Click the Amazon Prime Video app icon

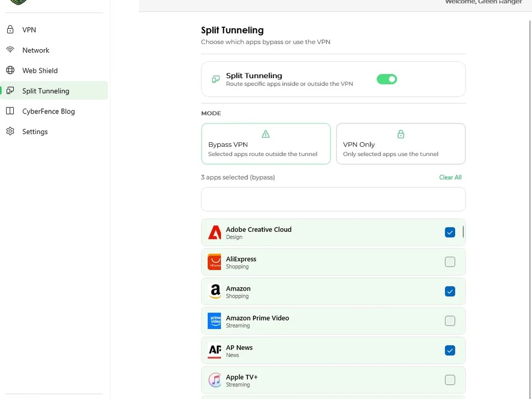[214, 321]
